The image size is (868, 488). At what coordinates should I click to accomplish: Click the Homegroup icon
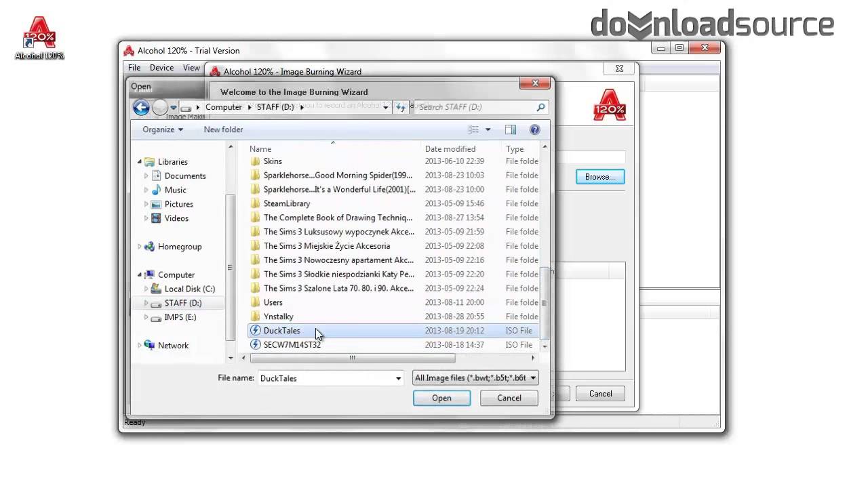pyautogui.click(x=149, y=247)
